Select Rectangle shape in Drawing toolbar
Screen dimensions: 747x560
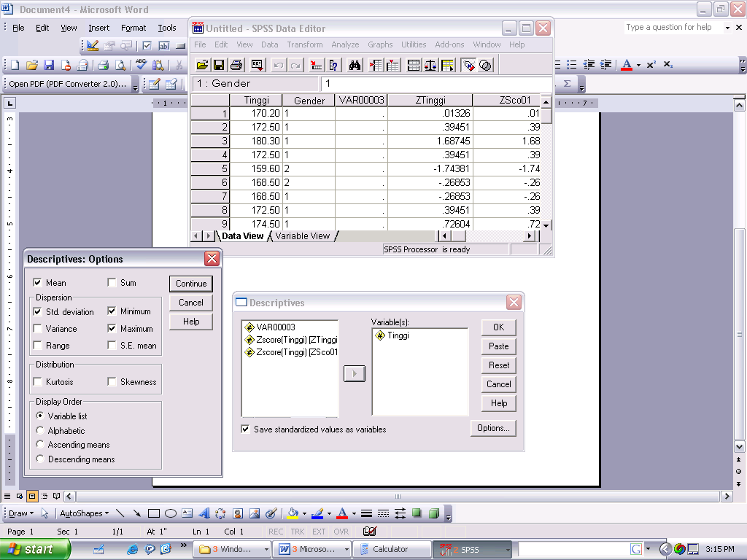point(153,513)
